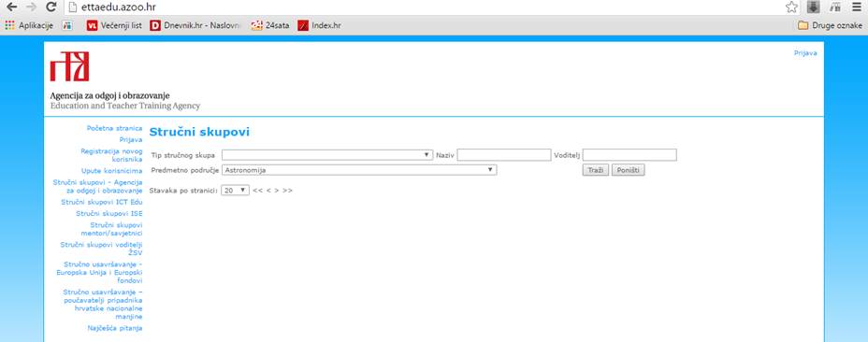Expand the Tip stručnog skupa dropdown
This screenshot has width=868, height=342.
(x=326, y=155)
